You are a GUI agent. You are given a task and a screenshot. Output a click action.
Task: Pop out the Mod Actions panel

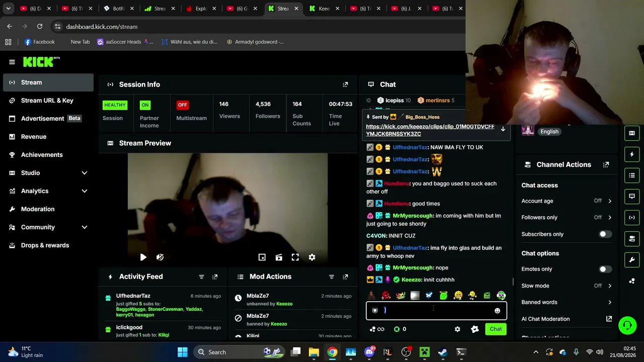345,277
